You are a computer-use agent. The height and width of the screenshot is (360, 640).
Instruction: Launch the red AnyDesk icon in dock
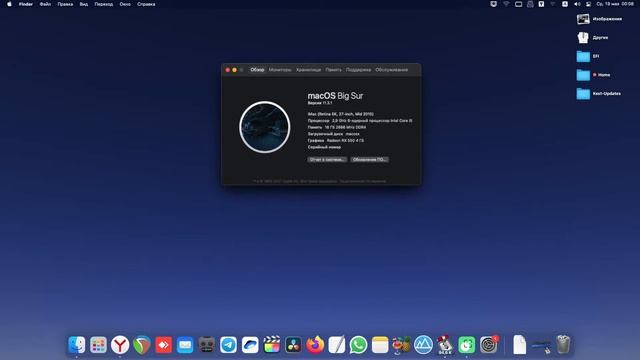pos(163,345)
